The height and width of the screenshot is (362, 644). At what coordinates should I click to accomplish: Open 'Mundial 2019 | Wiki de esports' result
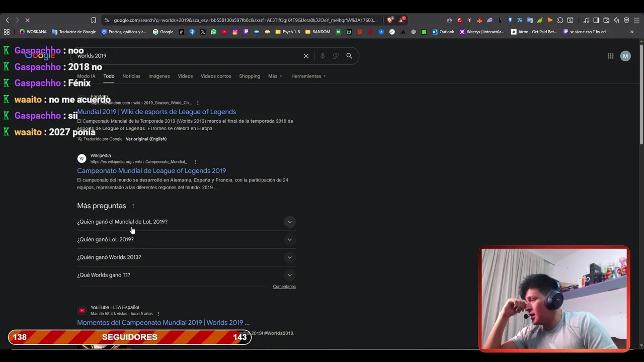pyautogui.click(x=156, y=112)
